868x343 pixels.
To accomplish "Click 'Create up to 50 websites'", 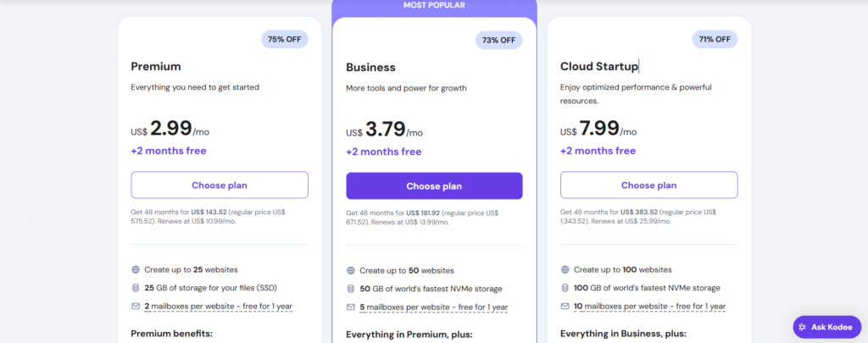I will [x=407, y=271].
